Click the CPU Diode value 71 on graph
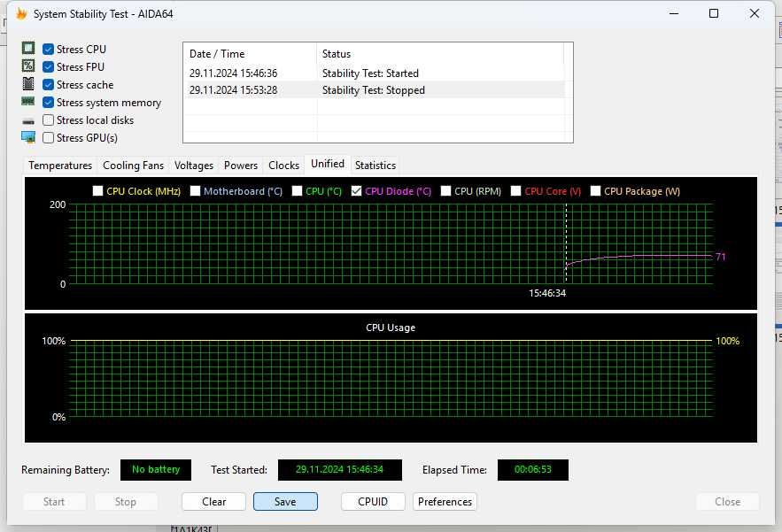Screen dimensions: 782x532 coord(721,257)
